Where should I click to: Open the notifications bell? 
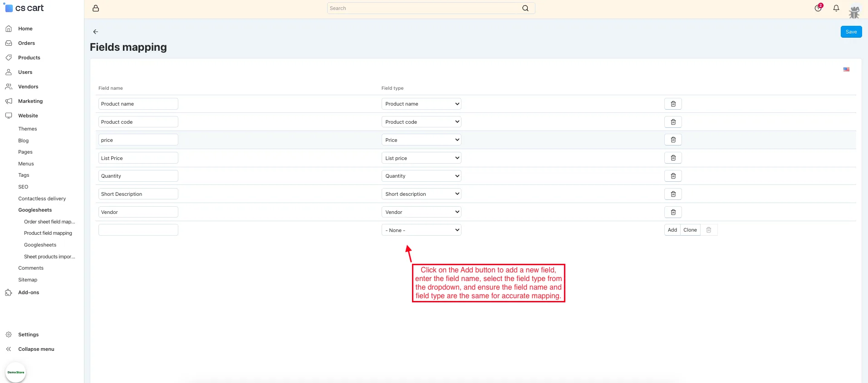pyautogui.click(x=836, y=8)
